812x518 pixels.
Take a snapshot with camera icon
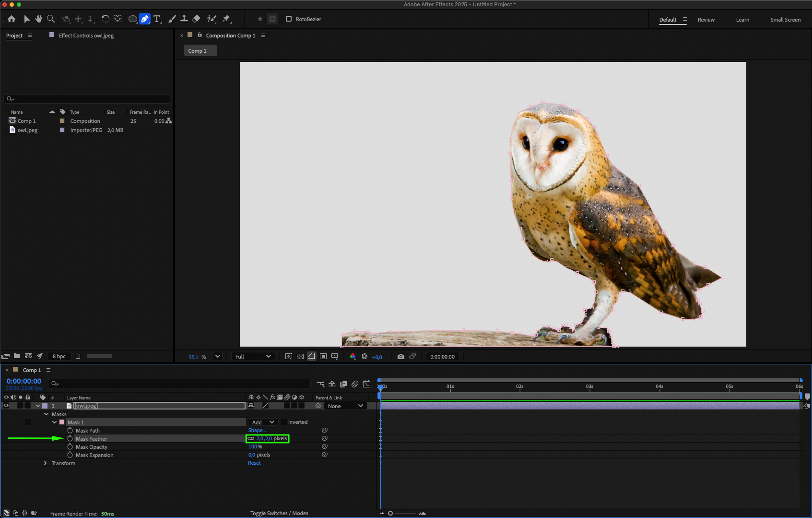[x=401, y=357]
